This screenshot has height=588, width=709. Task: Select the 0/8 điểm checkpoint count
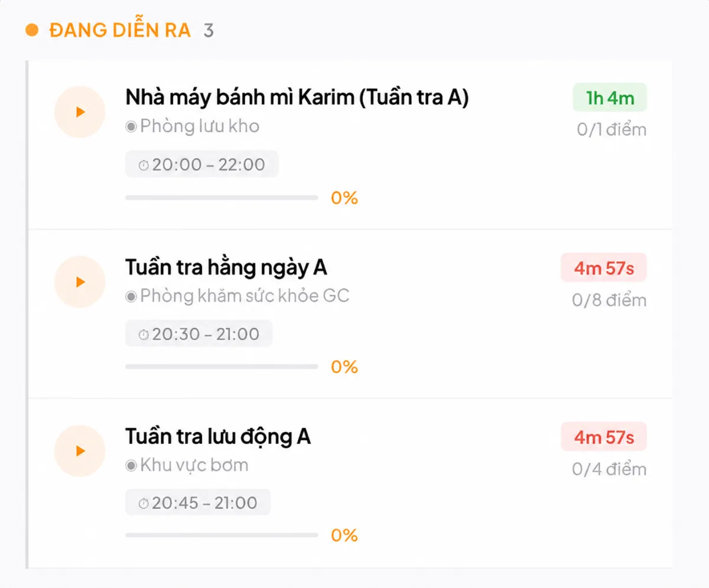(x=609, y=300)
